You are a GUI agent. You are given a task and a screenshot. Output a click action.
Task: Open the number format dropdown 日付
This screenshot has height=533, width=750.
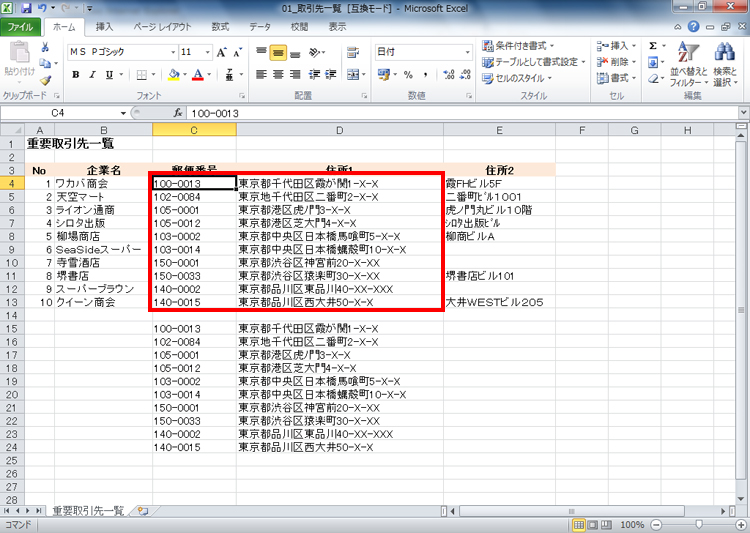[x=467, y=52]
